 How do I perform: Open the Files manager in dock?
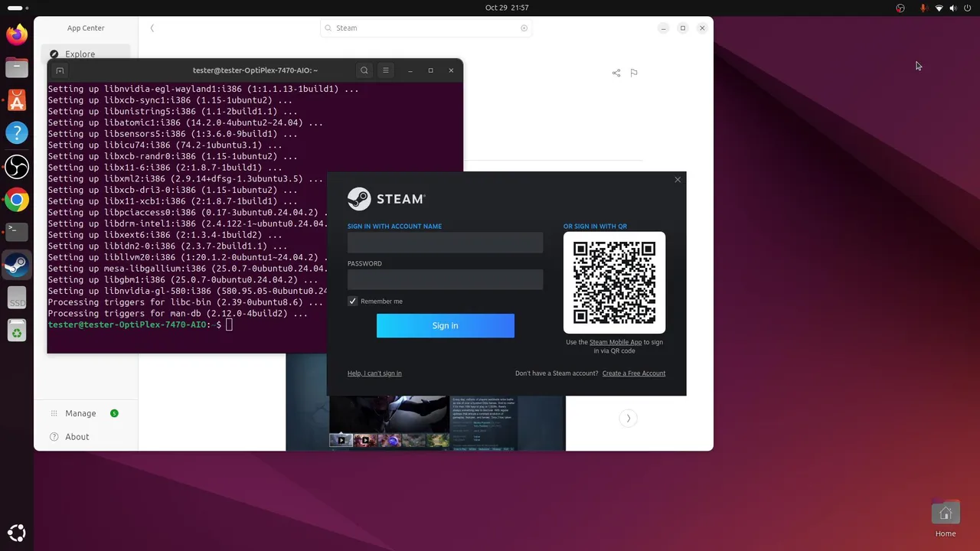(x=17, y=67)
